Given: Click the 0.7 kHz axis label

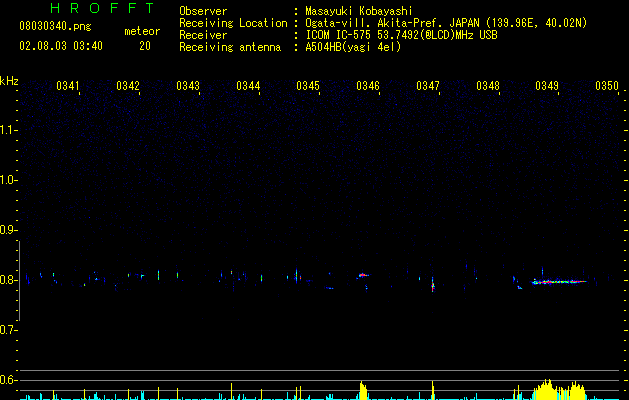Looking at the screenshot, I should coord(8,330).
